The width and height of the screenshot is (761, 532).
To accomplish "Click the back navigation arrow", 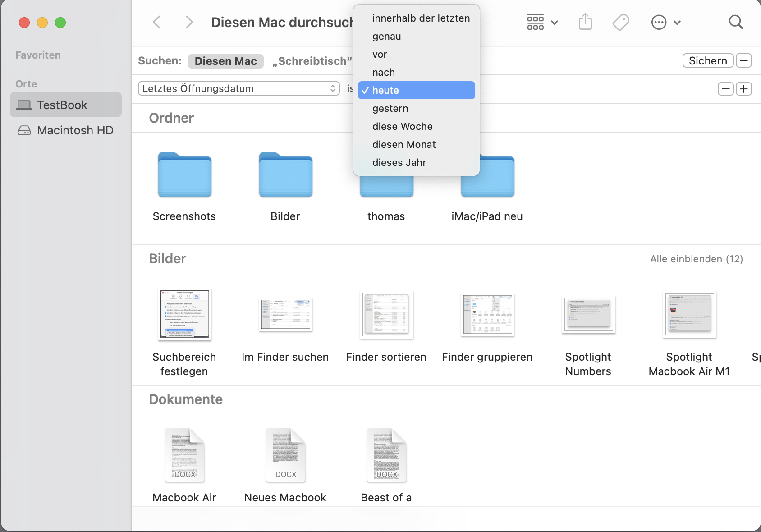I will point(156,22).
